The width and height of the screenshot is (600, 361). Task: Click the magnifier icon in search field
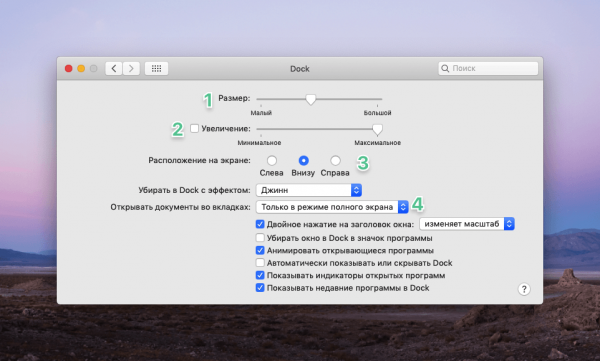coord(445,69)
